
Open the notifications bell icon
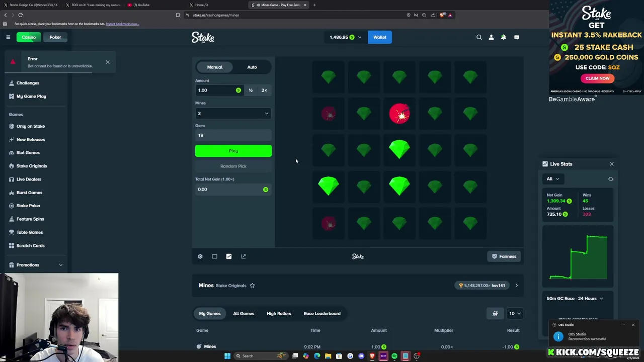pos(504,37)
